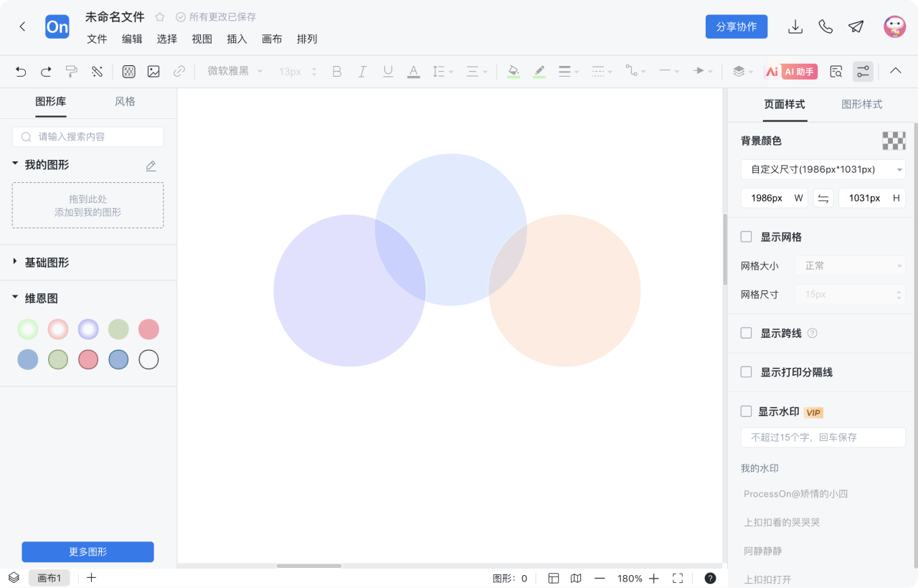Select the format painter tool
The height and width of the screenshot is (588, 918).
point(71,71)
